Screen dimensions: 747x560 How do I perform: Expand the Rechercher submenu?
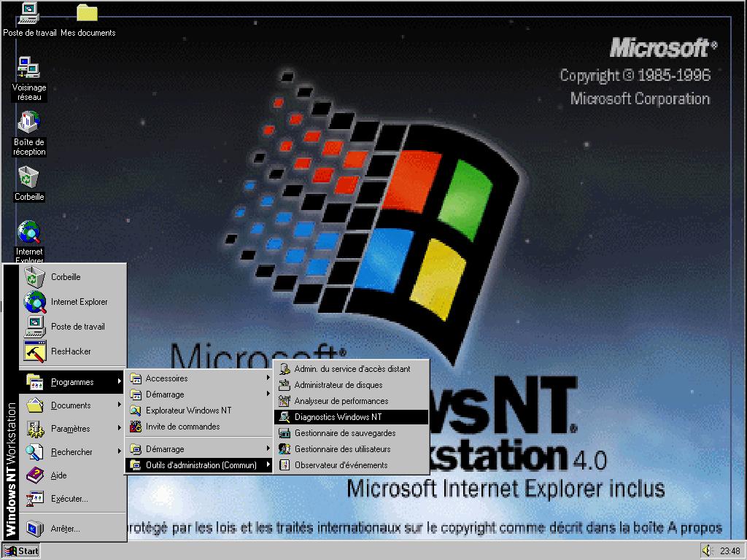click(71, 452)
